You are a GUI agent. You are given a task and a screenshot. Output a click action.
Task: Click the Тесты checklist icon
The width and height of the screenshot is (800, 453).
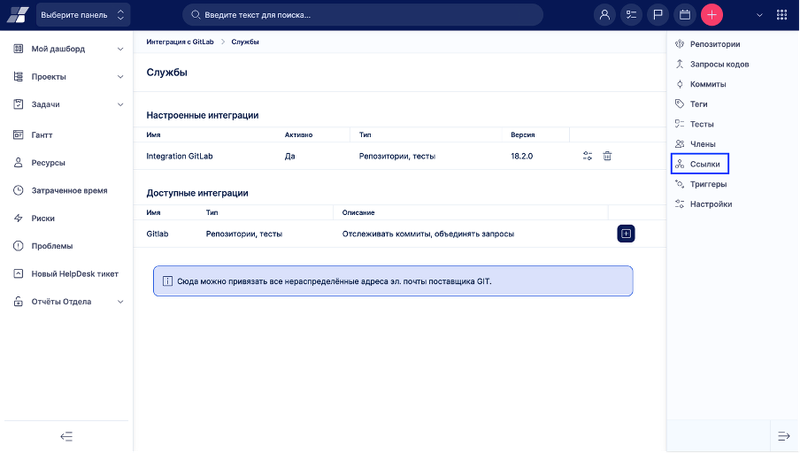pyautogui.click(x=680, y=124)
